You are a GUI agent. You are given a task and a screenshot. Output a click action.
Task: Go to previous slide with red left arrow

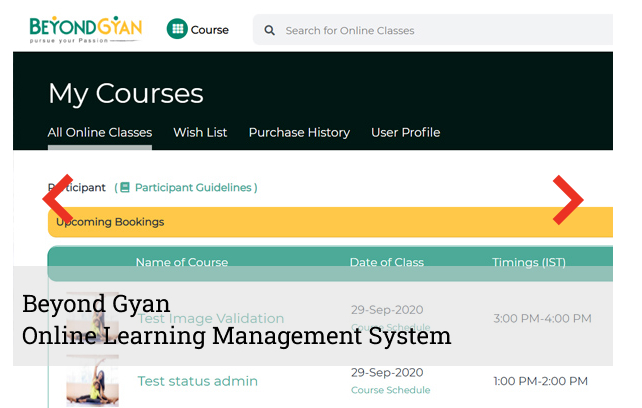(57, 200)
